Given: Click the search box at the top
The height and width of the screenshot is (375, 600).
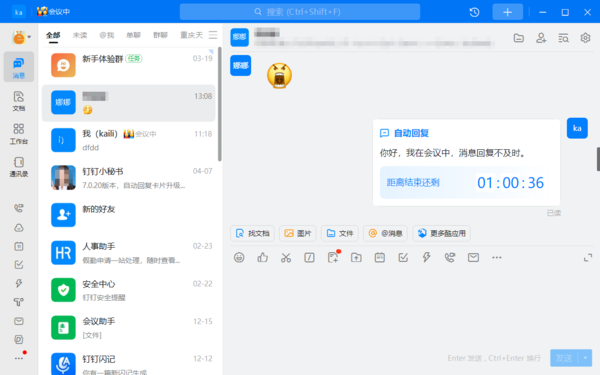Looking at the screenshot, I should (x=300, y=12).
